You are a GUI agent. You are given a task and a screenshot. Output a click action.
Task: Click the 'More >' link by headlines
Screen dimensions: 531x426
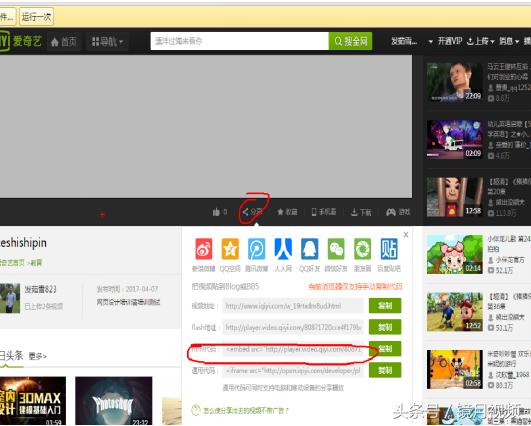[x=38, y=356]
